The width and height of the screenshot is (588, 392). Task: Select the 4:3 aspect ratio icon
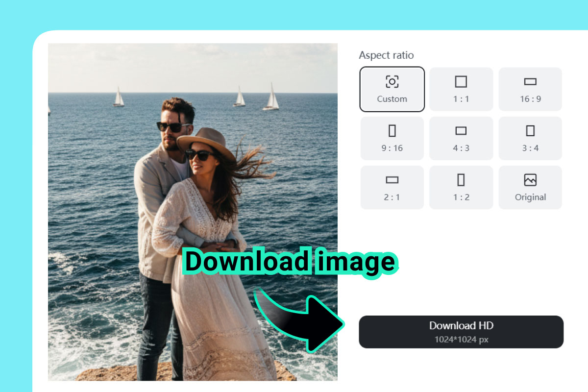pos(461,130)
